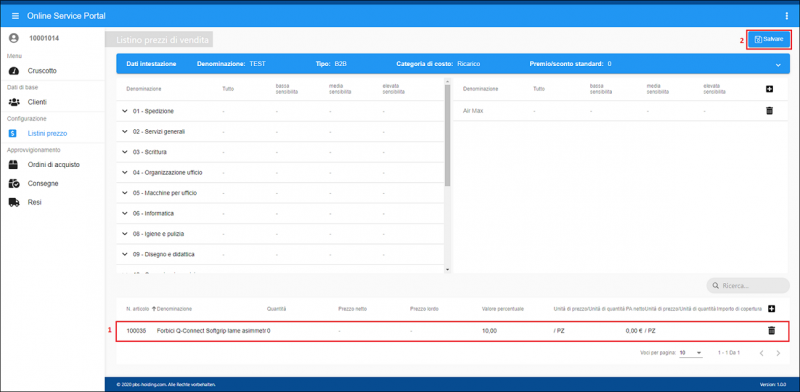This screenshot has height=392, width=800.
Task: Expand category 05 - Macchine per ufficio
Action: (x=125, y=193)
